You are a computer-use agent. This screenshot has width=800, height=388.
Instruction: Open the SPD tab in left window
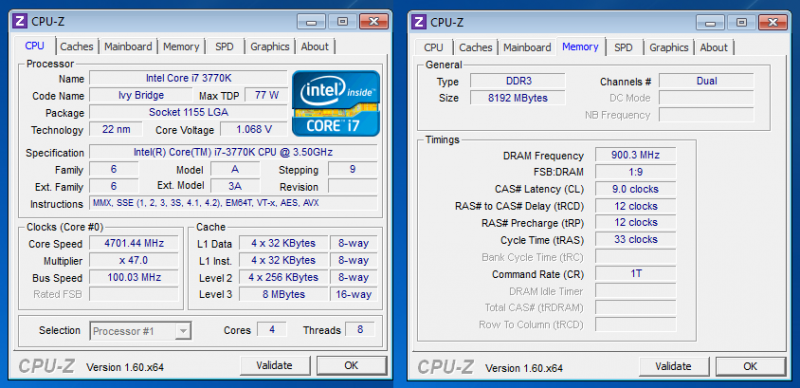224,46
